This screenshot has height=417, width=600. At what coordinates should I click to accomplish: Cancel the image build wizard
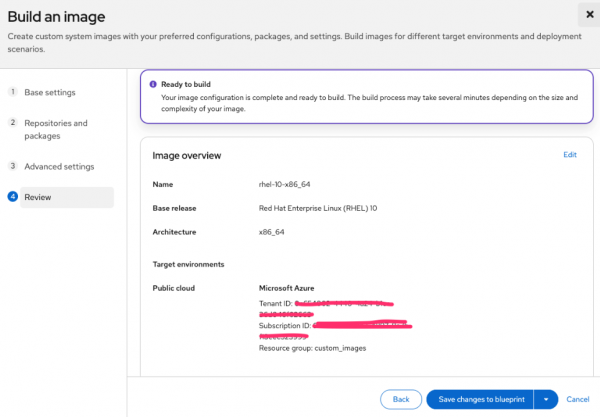(x=578, y=399)
